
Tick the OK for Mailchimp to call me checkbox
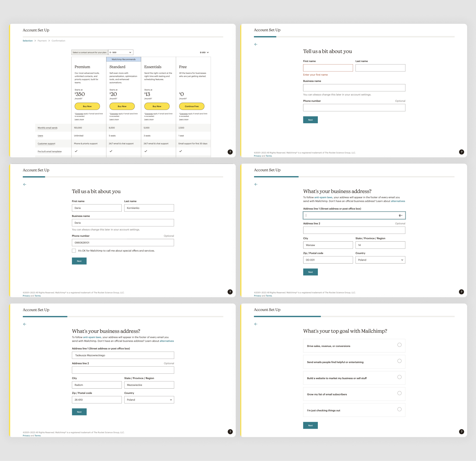(74, 251)
